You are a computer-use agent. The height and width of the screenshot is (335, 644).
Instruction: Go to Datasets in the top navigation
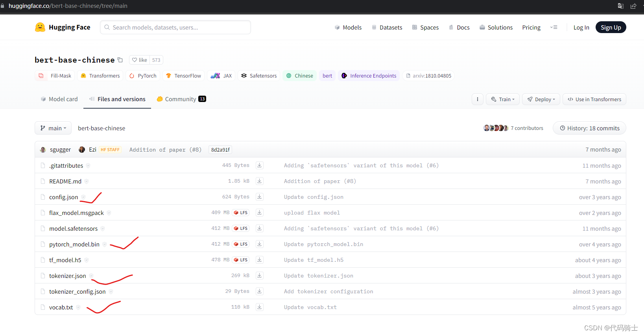[x=387, y=27]
